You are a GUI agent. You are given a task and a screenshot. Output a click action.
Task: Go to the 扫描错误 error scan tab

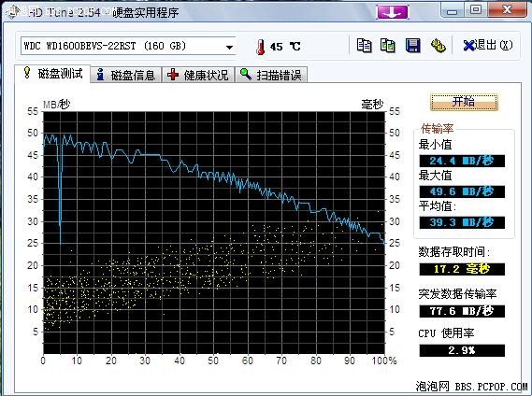click(x=271, y=75)
